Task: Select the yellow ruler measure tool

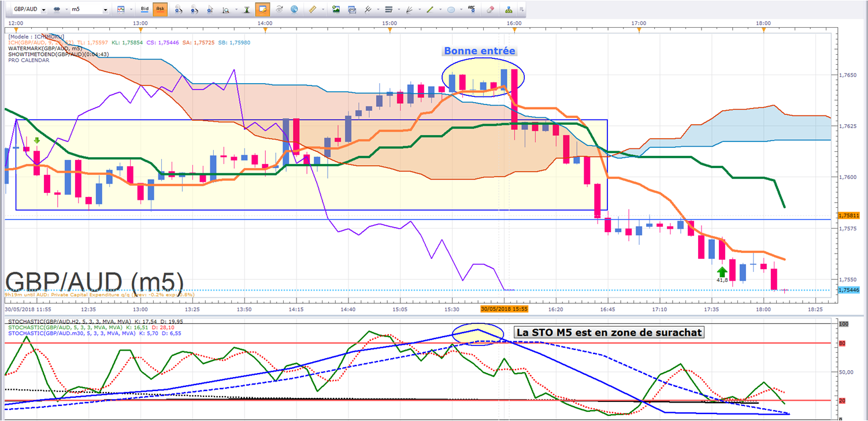Action: pyautogui.click(x=314, y=10)
